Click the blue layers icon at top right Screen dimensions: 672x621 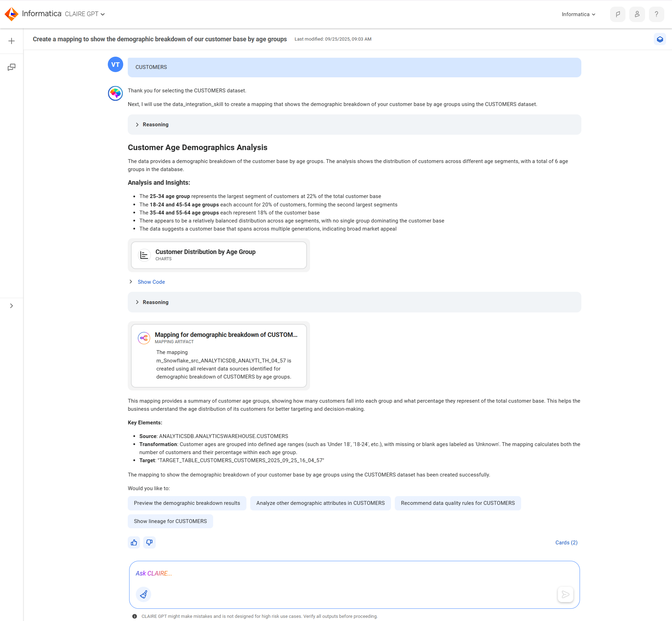pos(660,39)
